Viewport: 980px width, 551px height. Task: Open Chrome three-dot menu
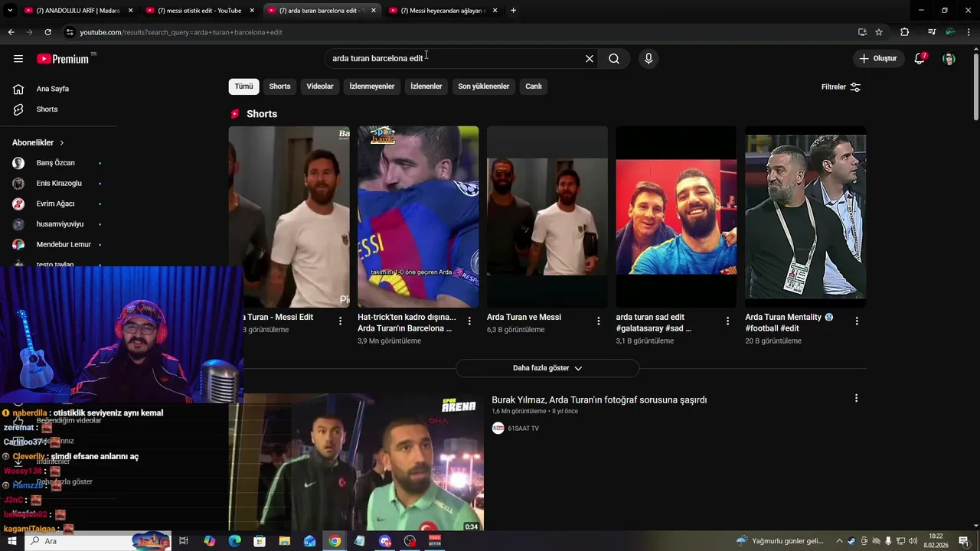pyautogui.click(x=969, y=32)
